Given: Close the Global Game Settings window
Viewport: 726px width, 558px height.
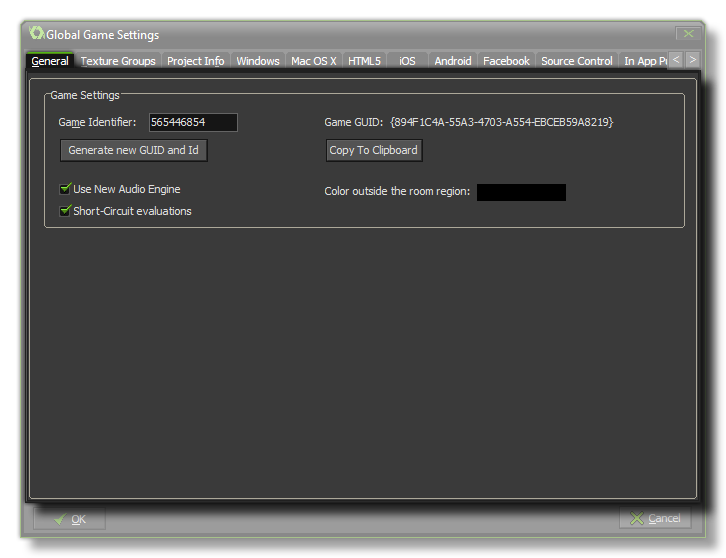Looking at the screenshot, I should pyautogui.click(x=688, y=34).
